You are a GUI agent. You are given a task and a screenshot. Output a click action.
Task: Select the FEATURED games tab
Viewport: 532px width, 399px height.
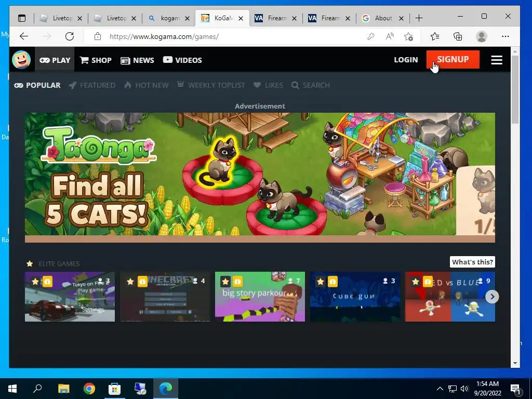(92, 85)
